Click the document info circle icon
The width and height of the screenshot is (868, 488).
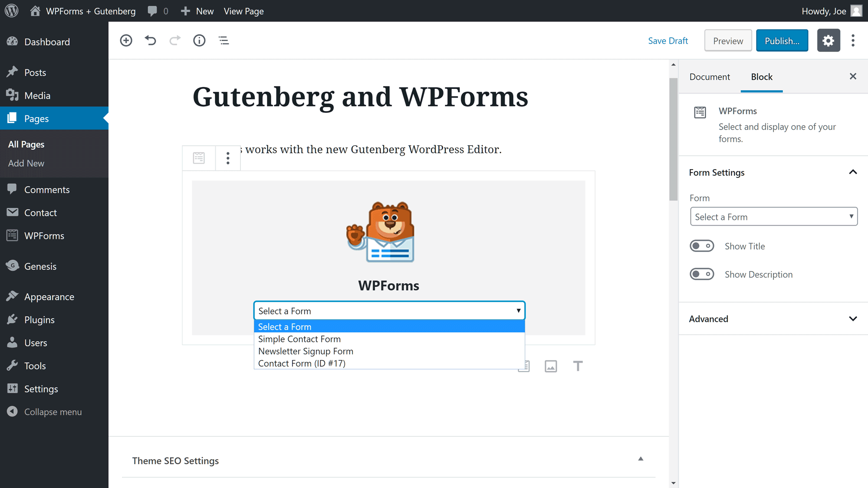tap(198, 40)
